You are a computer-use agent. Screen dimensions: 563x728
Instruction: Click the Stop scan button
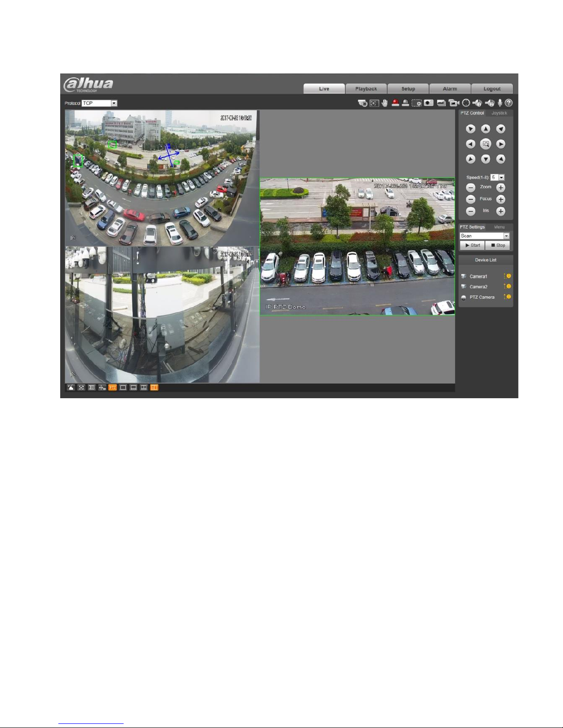[x=498, y=245]
